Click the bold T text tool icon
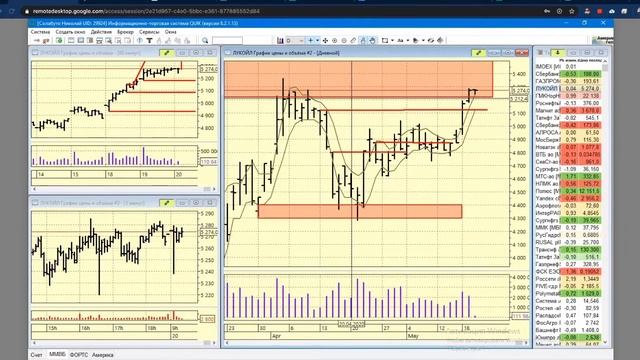The width and height of the screenshot is (640, 360). point(149,40)
